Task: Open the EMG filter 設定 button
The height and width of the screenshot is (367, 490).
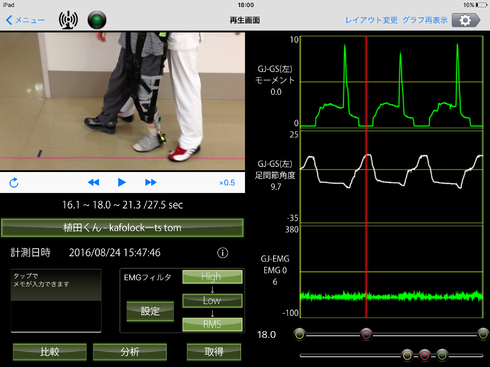Action: pos(150,311)
